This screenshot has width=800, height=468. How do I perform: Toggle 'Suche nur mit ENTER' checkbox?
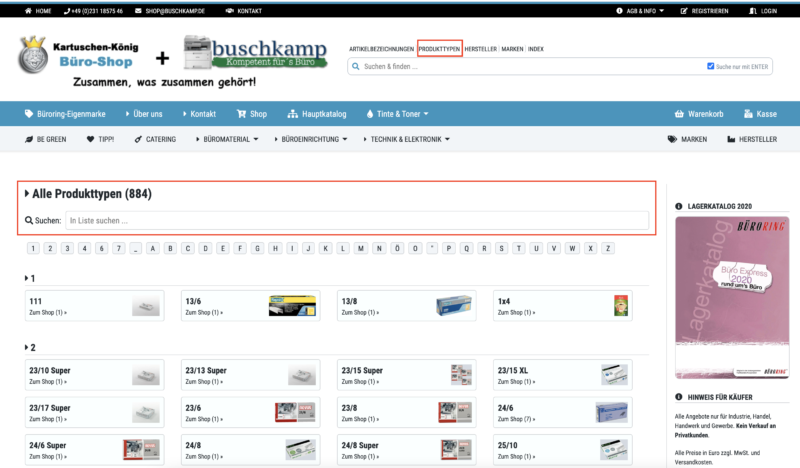[x=710, y=66]
